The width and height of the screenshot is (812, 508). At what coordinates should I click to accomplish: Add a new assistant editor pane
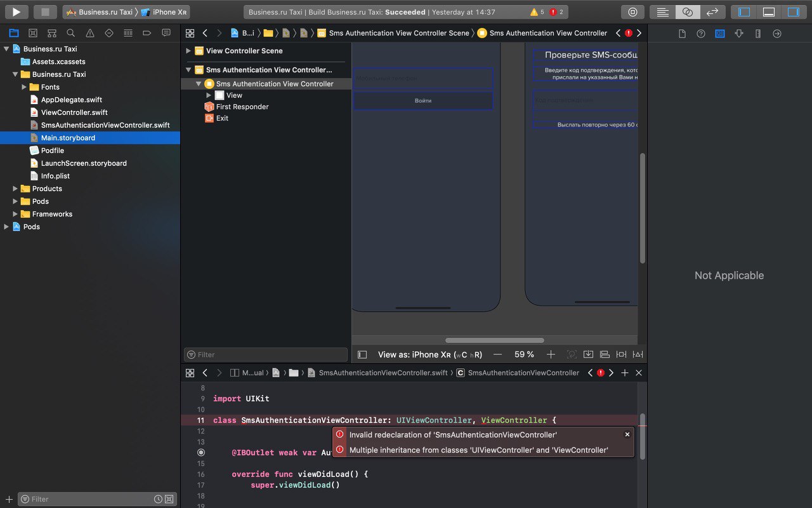[625, 373]
